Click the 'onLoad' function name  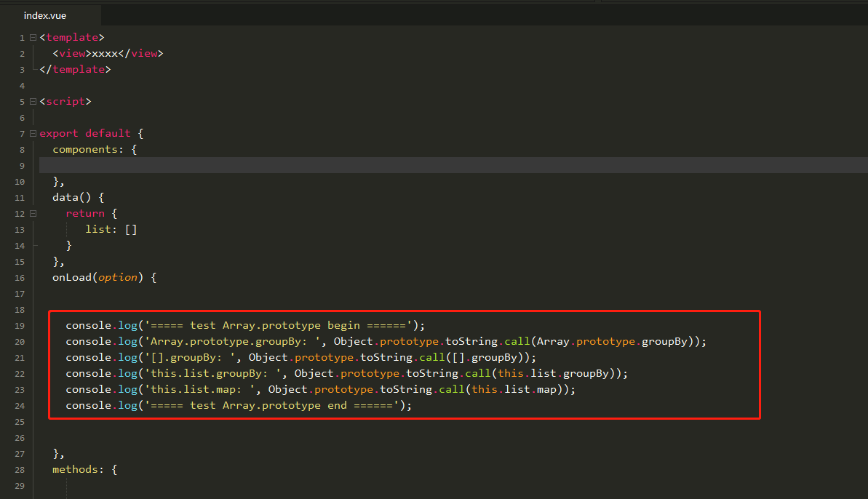point(71,277)
